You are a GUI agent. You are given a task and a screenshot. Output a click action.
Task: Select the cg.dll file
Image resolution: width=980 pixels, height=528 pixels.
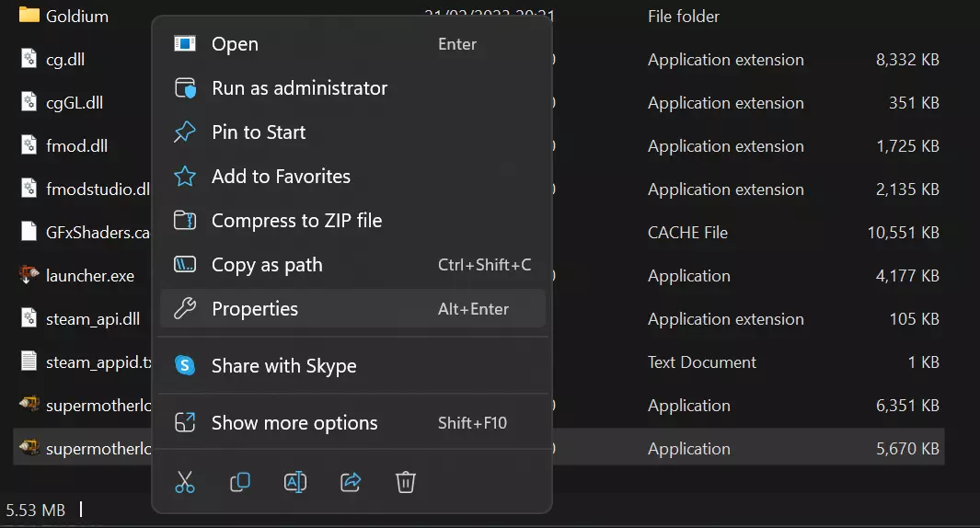pyautogui.click(x=65, y=60)
